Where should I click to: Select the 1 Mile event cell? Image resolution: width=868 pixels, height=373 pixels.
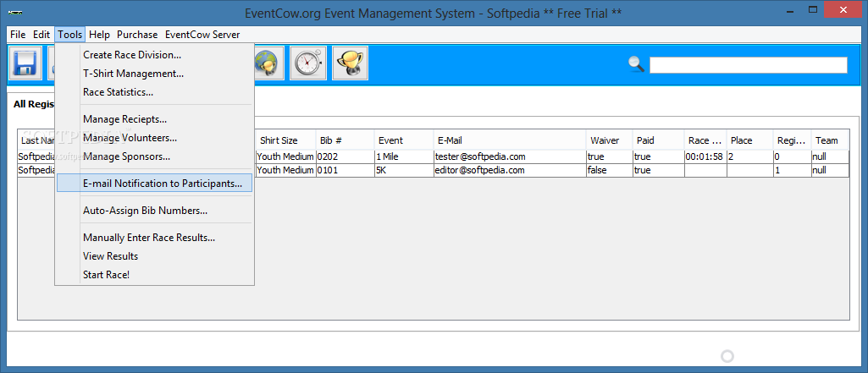[x=404, y=156]
